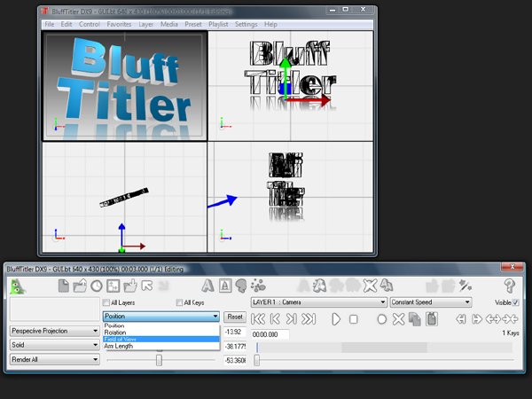The height and width of the screenshot is (399, 532).
Task: Click the move-key-right arrow icon
Action: [477, 319]
